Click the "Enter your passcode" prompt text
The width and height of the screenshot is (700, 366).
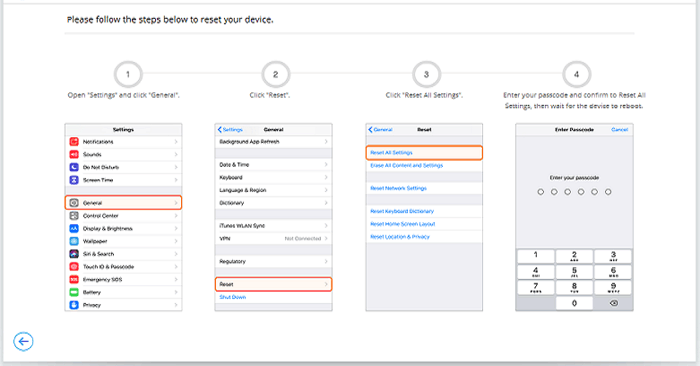point(574,178)
